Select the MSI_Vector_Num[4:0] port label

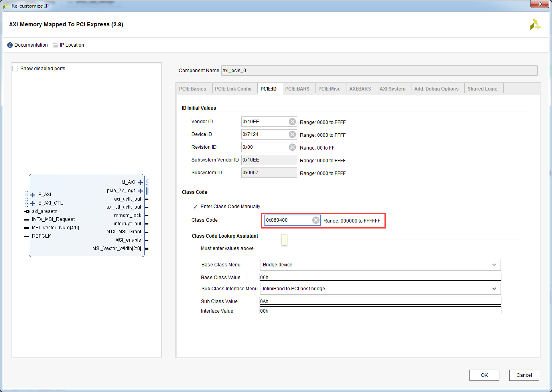pos(55,228)
